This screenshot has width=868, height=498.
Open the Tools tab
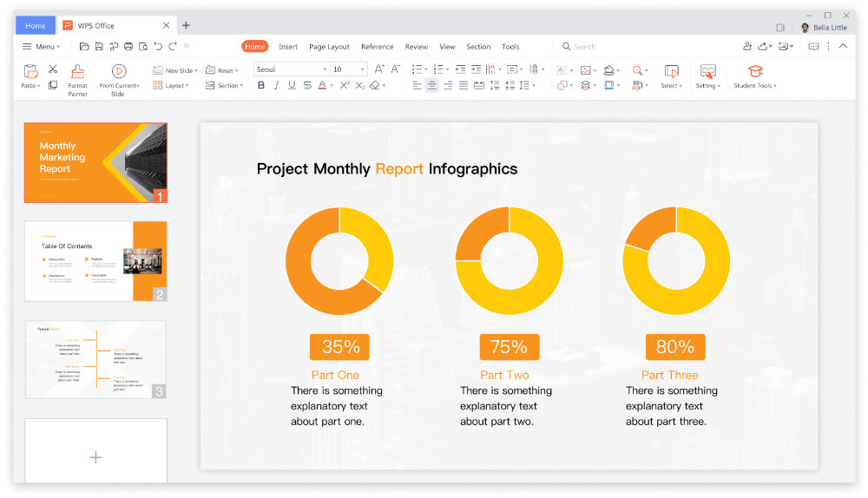tap(510, 47)
